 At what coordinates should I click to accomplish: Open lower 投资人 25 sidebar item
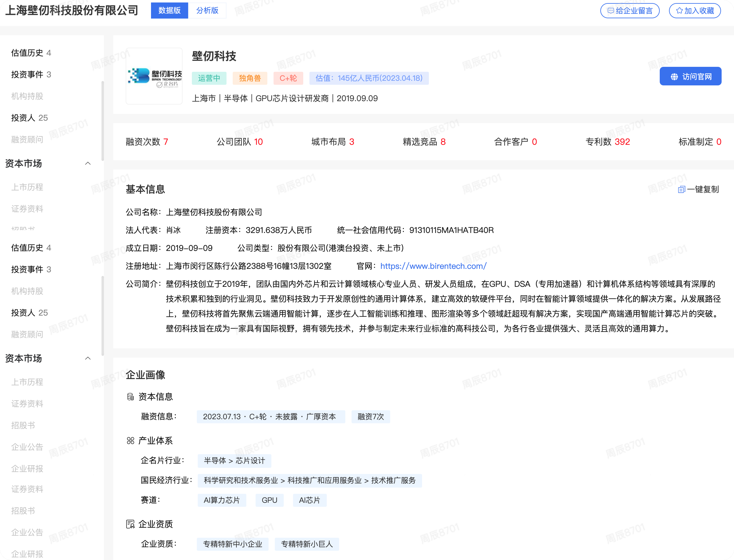point(29,313)
